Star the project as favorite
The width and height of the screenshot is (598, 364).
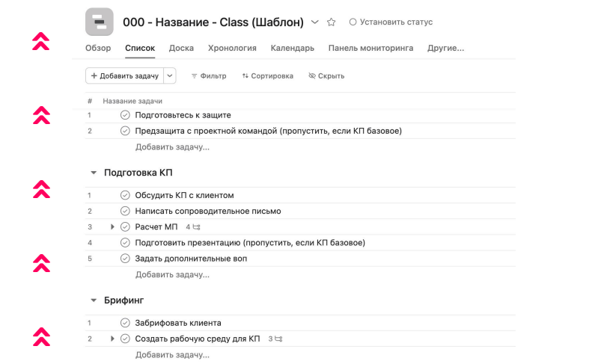coord(332,22)
